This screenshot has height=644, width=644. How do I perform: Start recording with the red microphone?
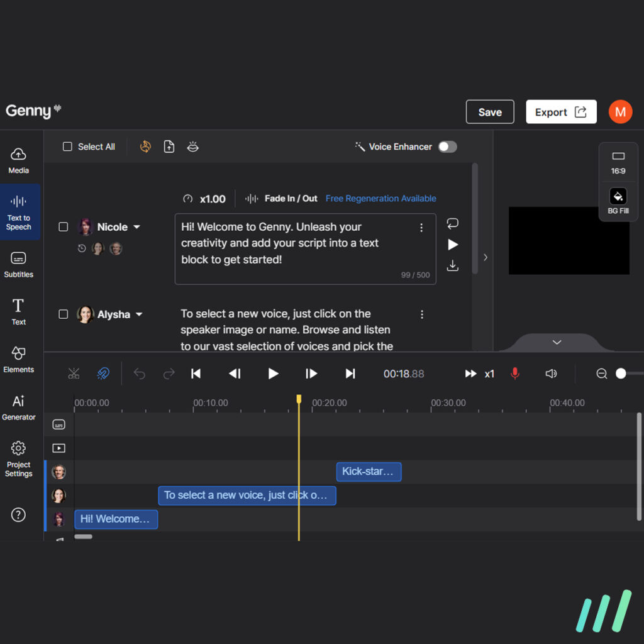point(514,374)
